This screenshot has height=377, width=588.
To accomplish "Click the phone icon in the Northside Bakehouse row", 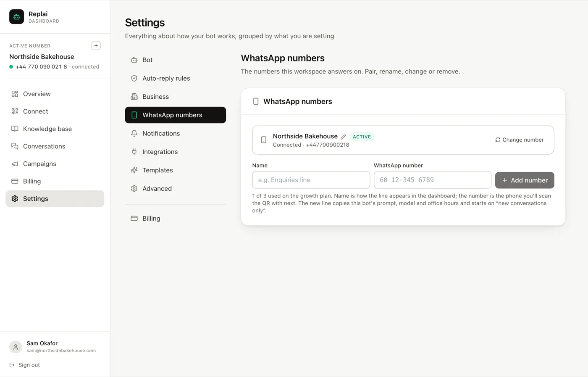I will 264,140.
